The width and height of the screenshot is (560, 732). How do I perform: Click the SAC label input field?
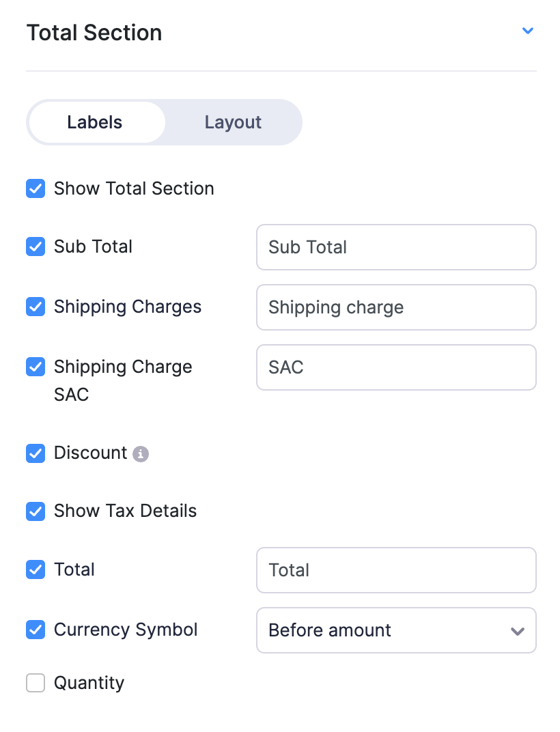396,367
